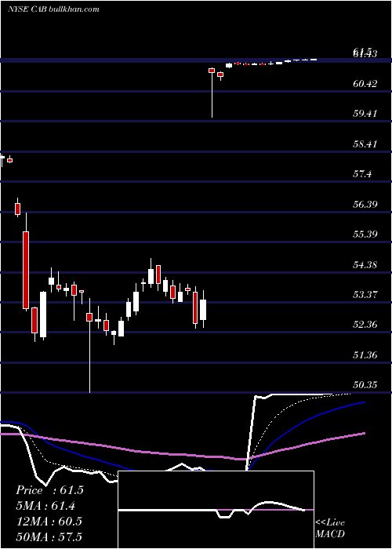The image size is (392, 549).
Task: Click the '12MA : 60.5' readout
Action: (x=49, y=521)
